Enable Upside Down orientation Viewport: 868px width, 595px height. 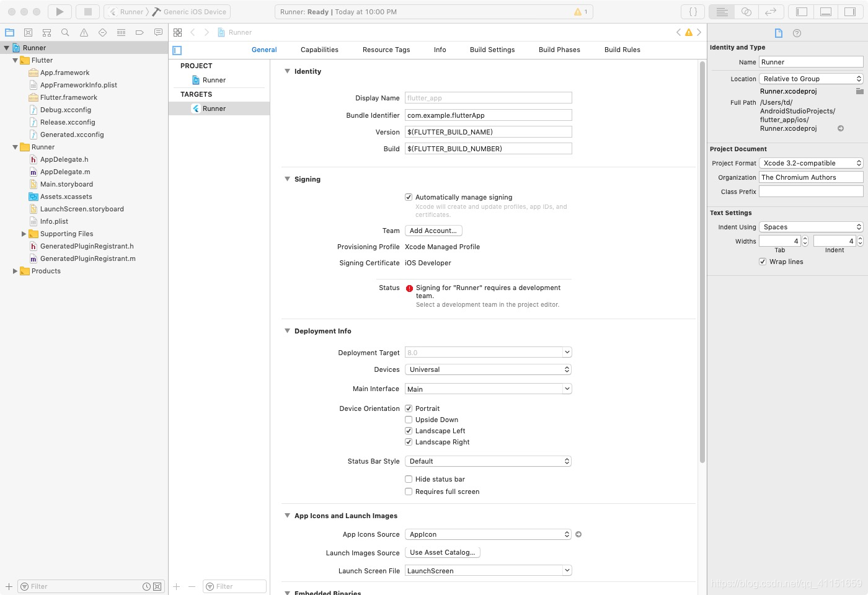click(x=409, y=420)
